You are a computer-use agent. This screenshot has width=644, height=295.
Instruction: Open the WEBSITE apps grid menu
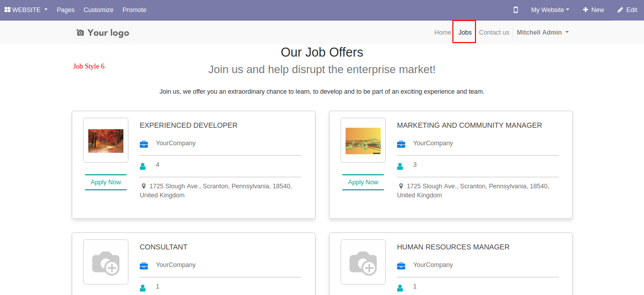(26, 10)
